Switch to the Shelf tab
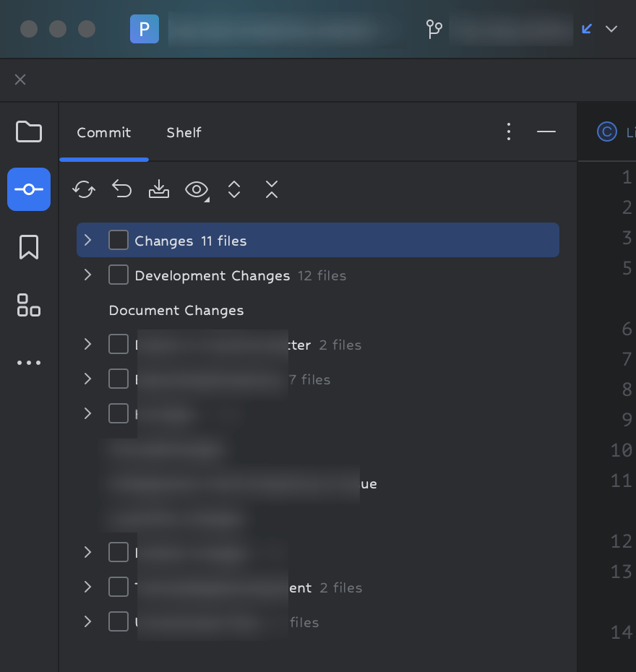Viewport: 636px width, 672px height. [184, 132]
